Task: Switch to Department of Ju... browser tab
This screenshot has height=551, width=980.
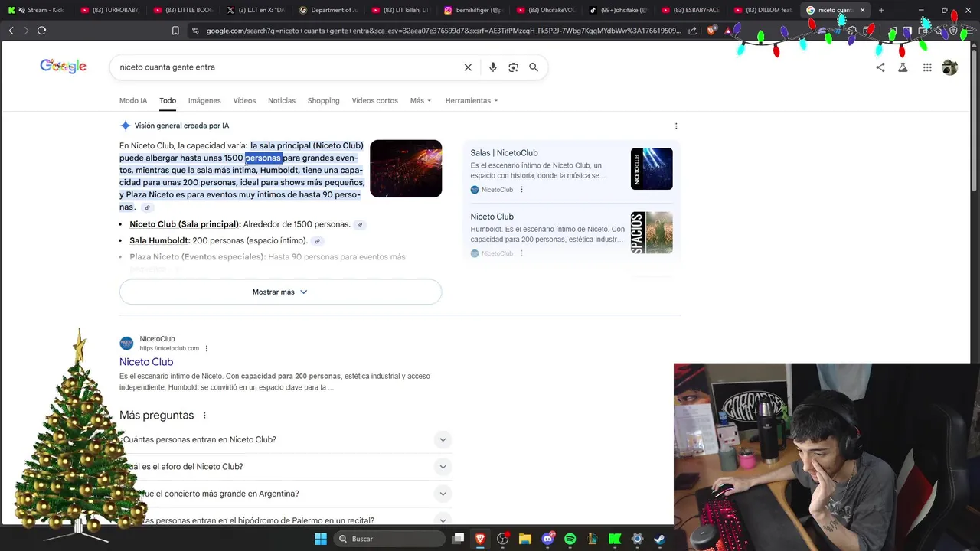Action: 328,10
